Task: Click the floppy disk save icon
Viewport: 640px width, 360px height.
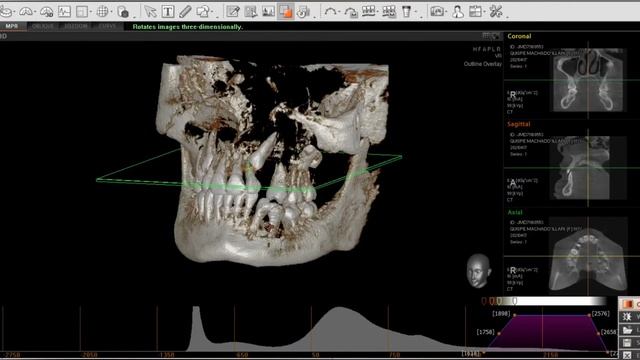Action: (x=627, y=342)
